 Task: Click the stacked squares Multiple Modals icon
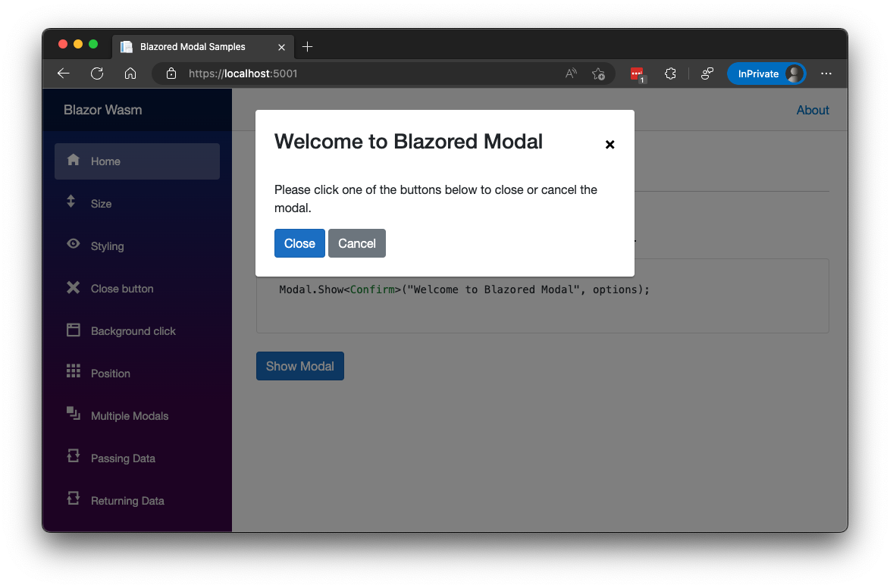(x=74, y=413)
